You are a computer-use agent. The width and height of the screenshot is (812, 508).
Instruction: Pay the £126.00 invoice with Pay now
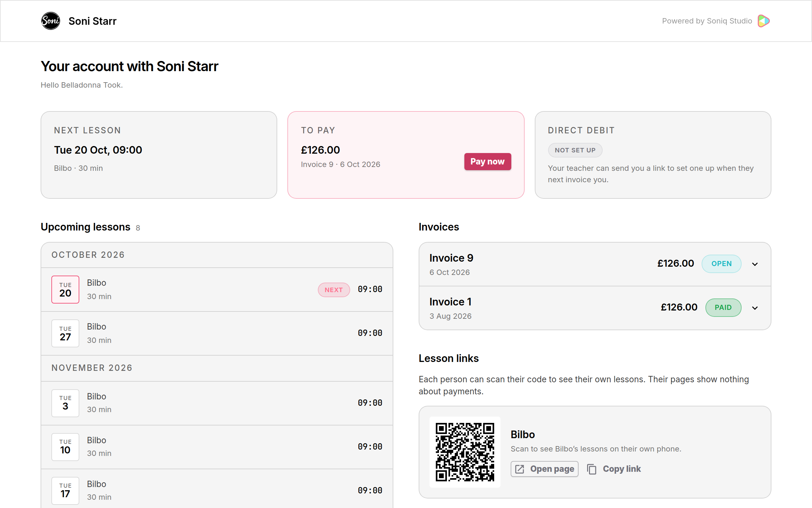(488, 162)
